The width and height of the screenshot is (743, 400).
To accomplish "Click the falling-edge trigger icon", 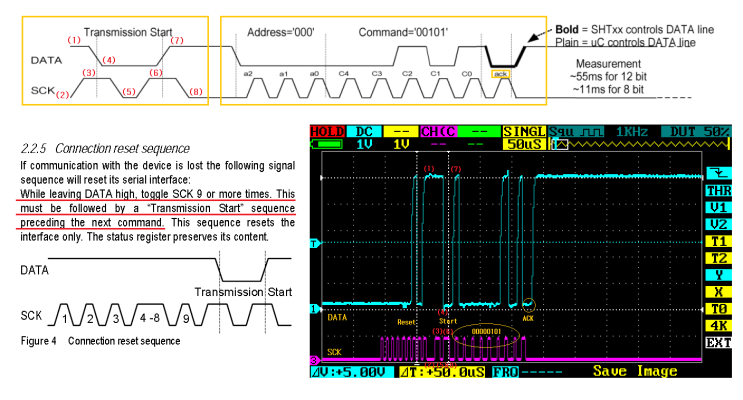I will click(719, 173).
